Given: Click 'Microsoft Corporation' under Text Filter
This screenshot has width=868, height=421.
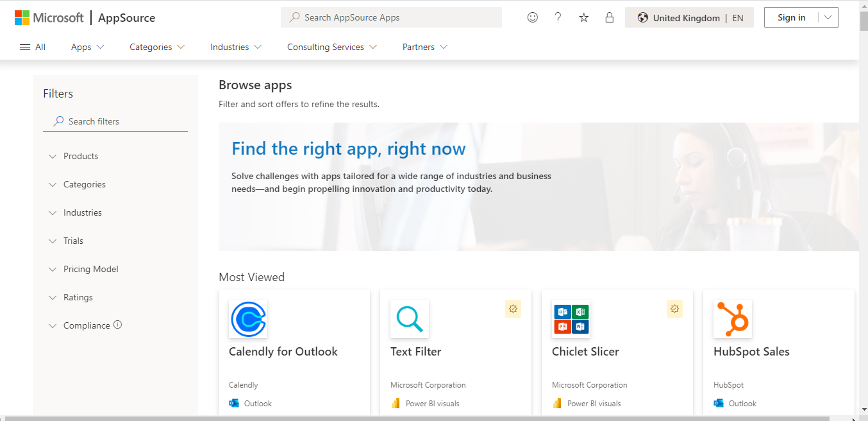Looking at the screenshot, I should [x=428, y=385].
